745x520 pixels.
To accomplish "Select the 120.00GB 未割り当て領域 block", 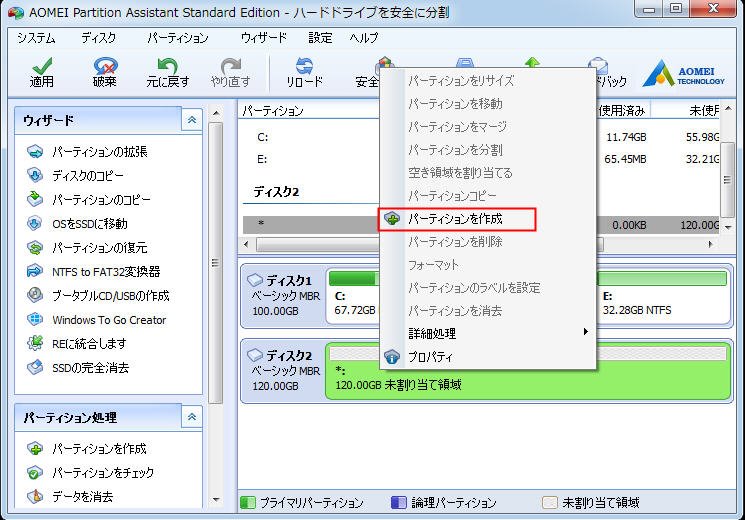I will [528, 372].
